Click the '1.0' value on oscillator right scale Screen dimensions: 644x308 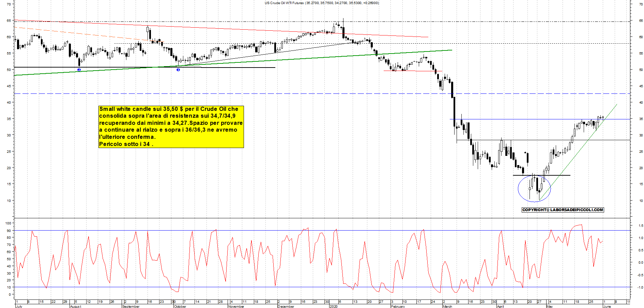[x=641, y=238]
